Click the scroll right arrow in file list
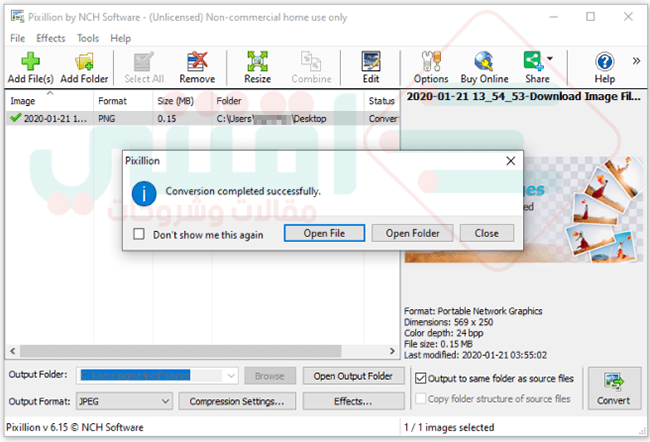 [392, 351]
